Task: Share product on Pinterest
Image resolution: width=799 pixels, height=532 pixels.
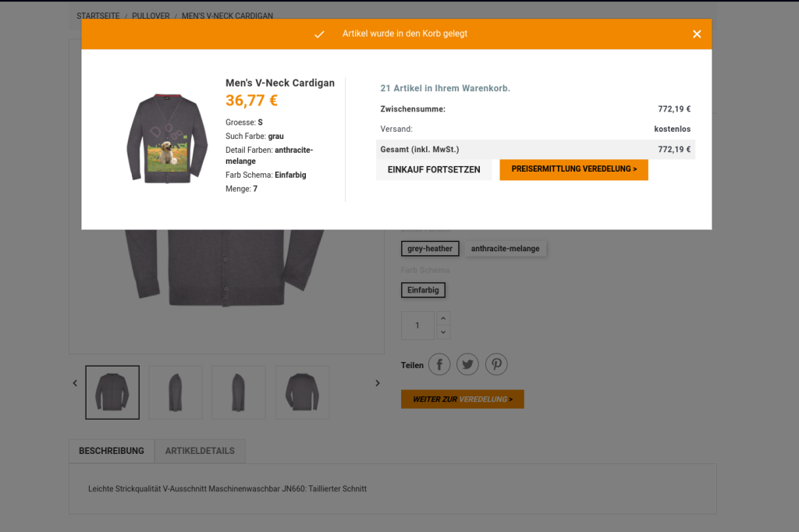Action: [496, 364]
